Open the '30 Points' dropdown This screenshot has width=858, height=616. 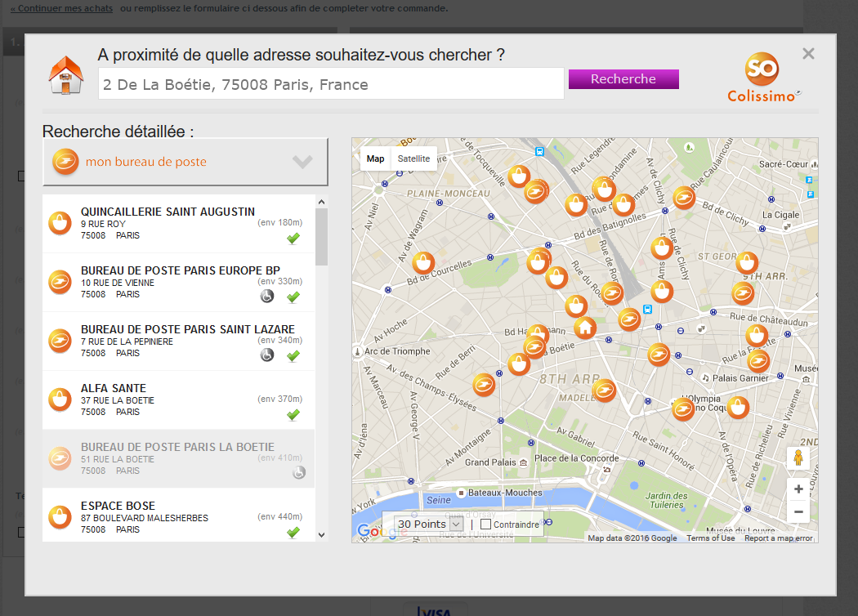(x=429, y=524)
